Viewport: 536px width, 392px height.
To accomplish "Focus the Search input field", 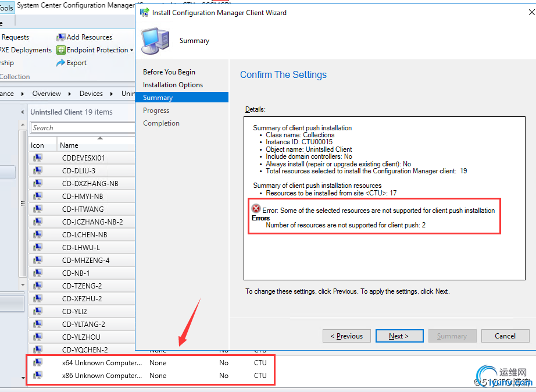I will tap(83, 127).
